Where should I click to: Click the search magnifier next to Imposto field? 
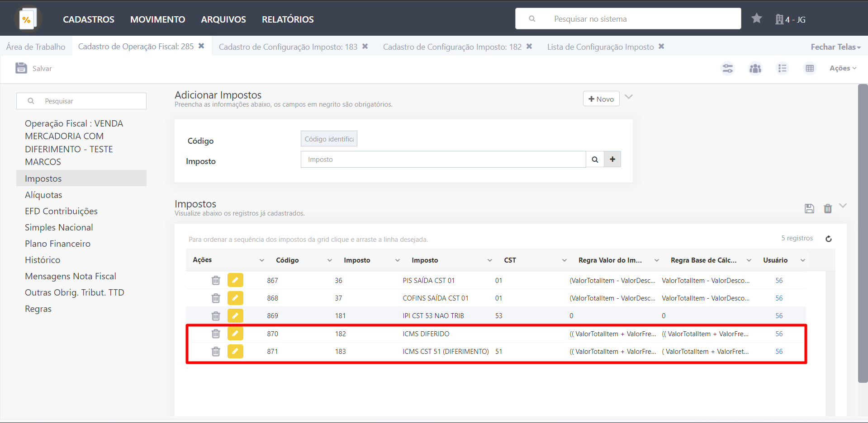pos(595,160)
